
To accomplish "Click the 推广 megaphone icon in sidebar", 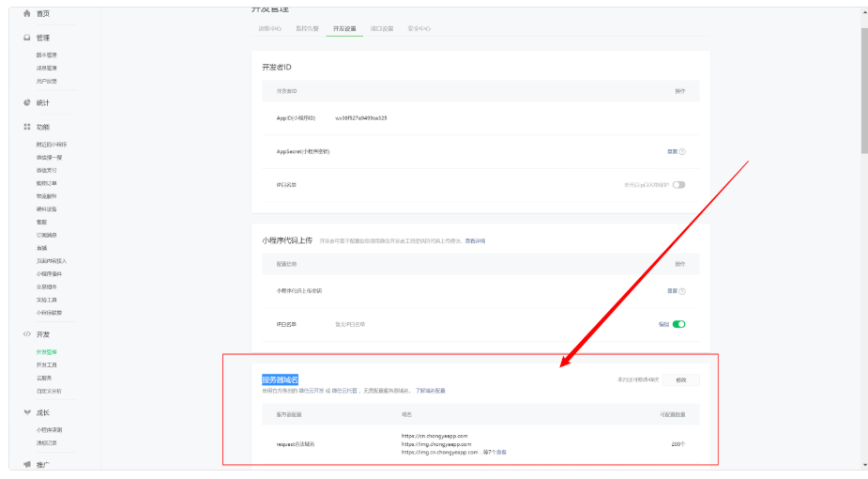I will coord(26,464).
